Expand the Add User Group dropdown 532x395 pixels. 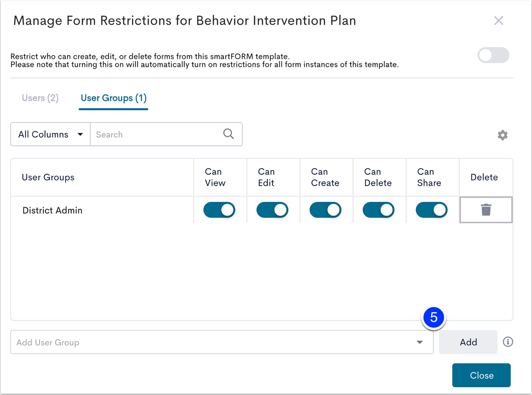click(x=420, y=342)
